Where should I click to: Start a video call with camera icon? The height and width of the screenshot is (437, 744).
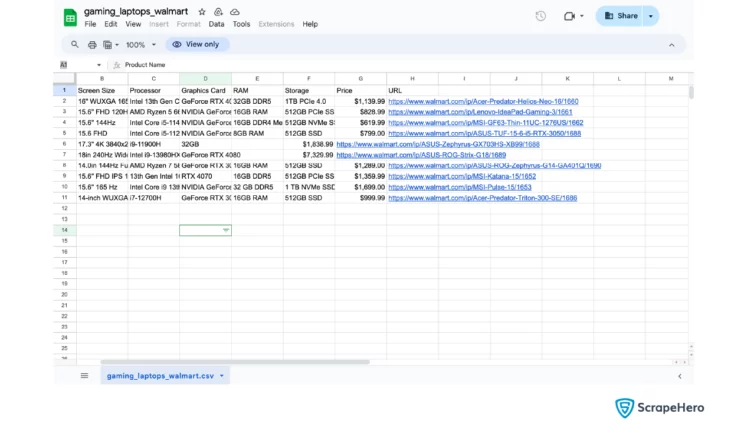click(x=569, y=16)
